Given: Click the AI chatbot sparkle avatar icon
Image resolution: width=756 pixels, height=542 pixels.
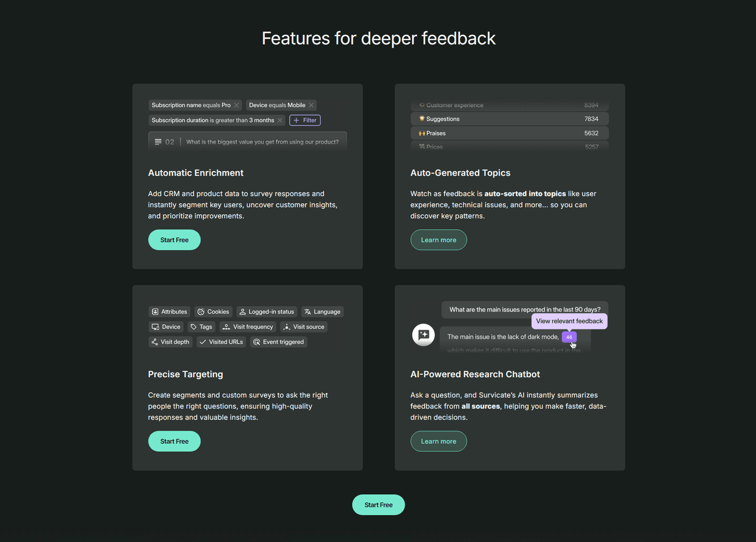Looking at the screenshot, I should (423, 335).
